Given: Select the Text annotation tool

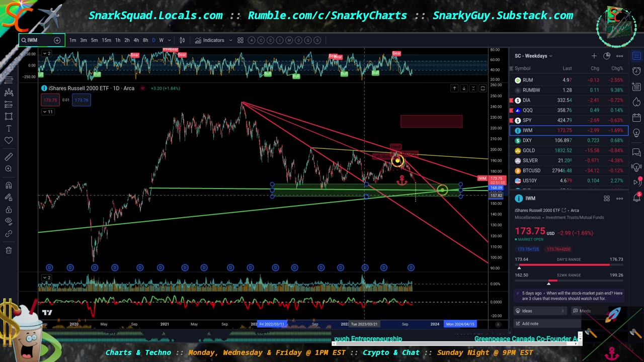Looking at the screenshot, I should click(9, 128).
